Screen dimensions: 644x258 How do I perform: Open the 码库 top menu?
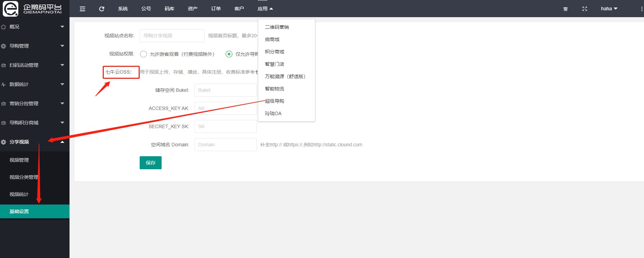[x=169, y=9]
